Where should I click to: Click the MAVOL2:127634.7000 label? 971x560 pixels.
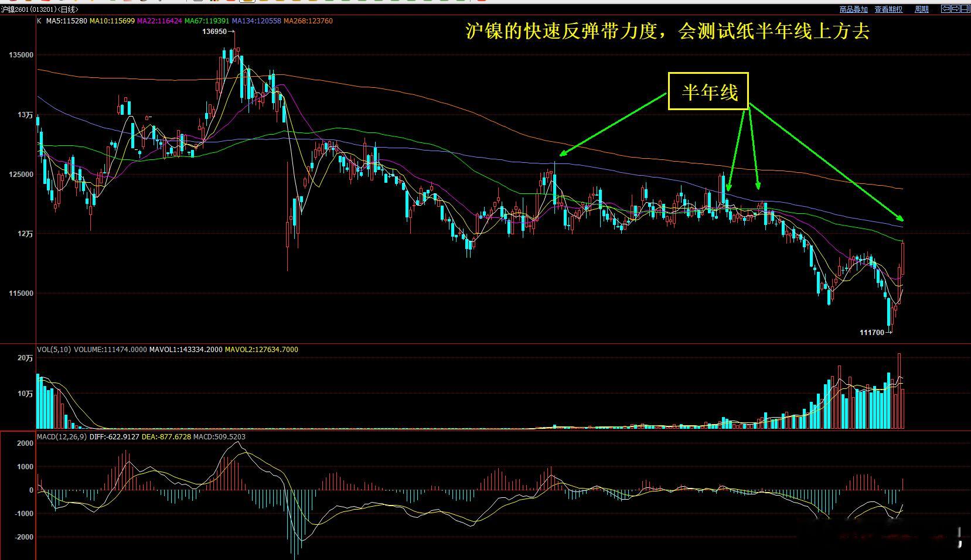pyautogui.click(x=262, y=349)
